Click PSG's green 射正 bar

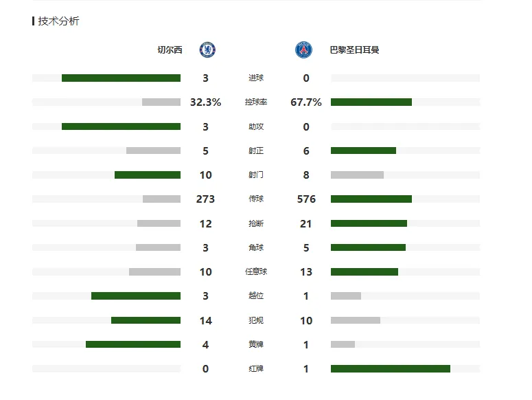click(x=363, y=151)
